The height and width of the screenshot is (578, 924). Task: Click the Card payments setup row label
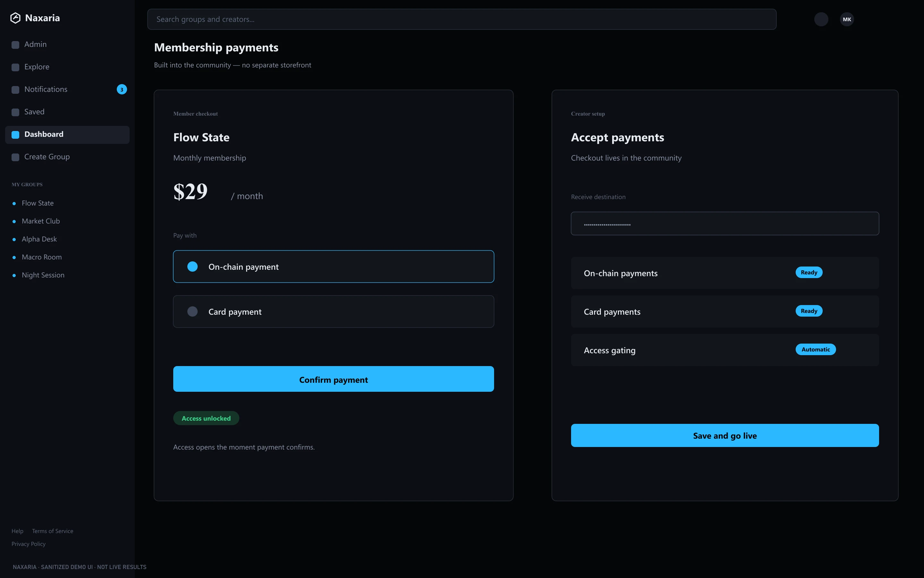612,312
